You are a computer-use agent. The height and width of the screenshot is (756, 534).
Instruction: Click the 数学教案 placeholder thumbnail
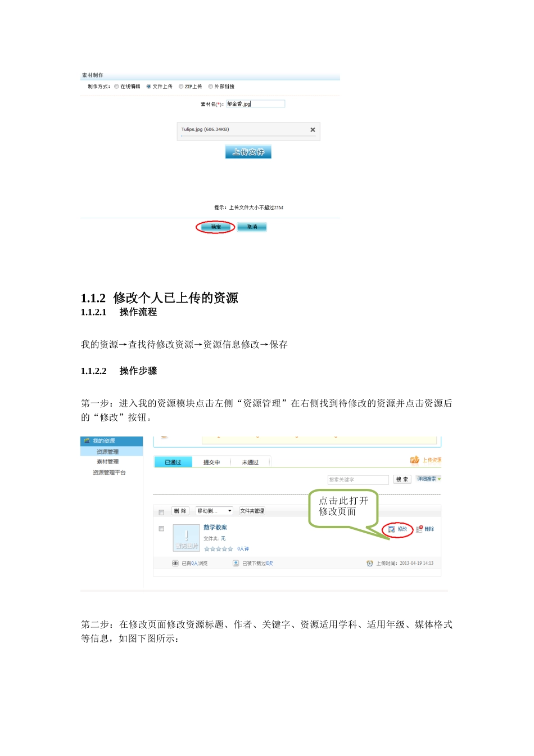point(187,538)
